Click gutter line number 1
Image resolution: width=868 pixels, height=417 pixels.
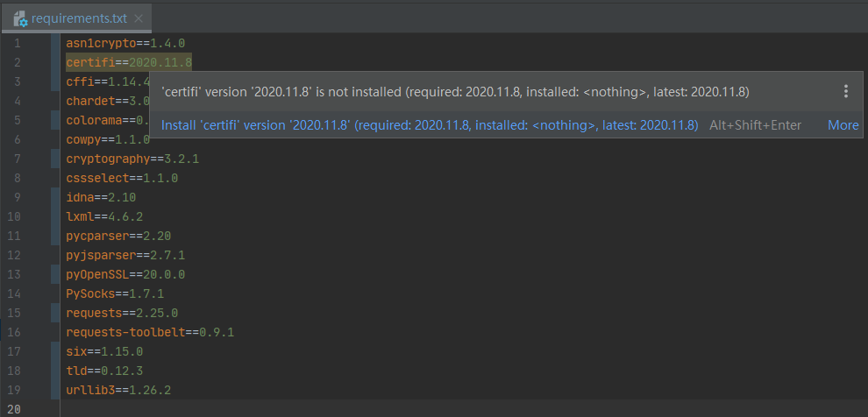17,42
